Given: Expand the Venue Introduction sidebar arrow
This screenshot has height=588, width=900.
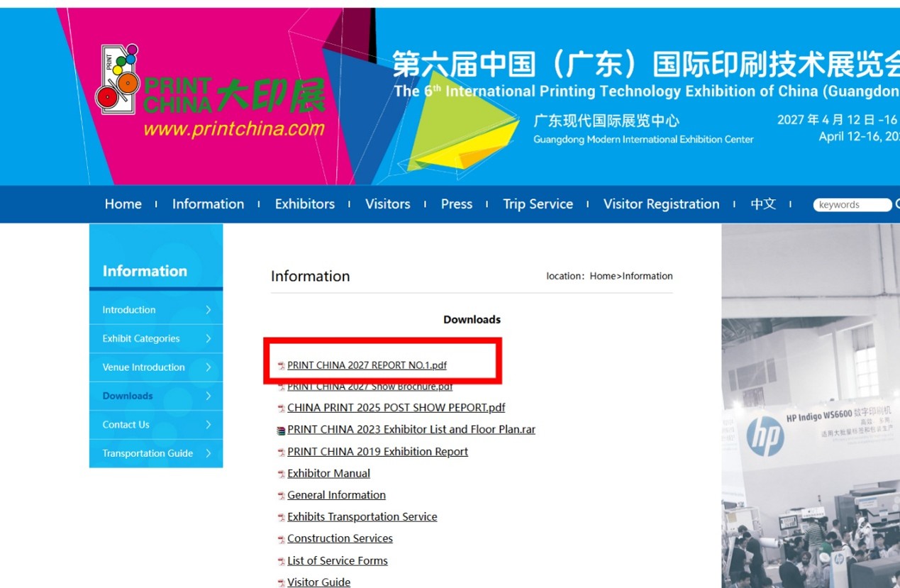Looking at the screenshot, I should [x=209, y=367].
